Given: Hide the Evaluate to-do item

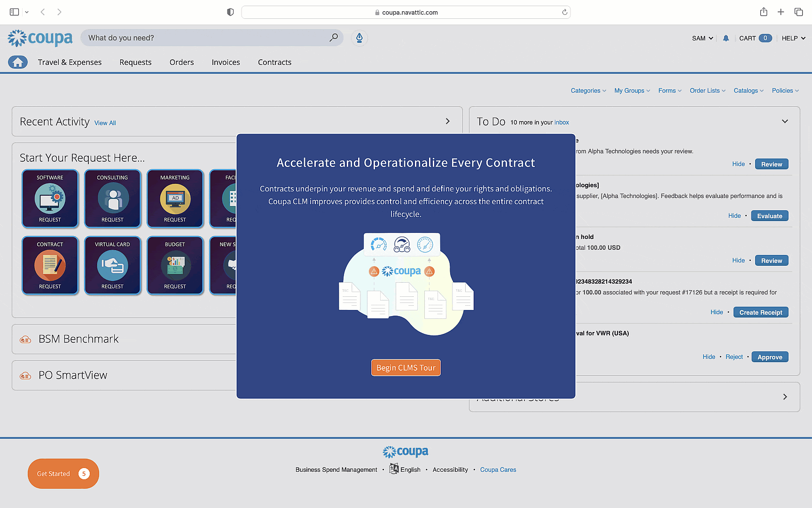Looking at the screenshot, I should pos(734,215).
